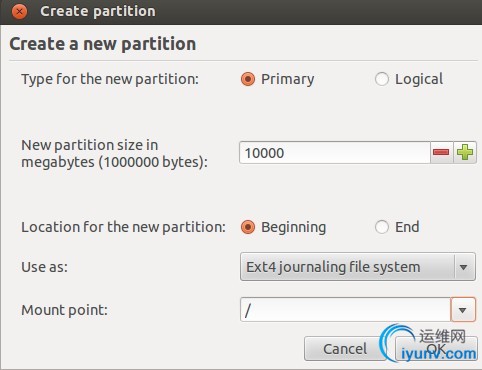Click the green plus icon to increase size

point(465,153)
